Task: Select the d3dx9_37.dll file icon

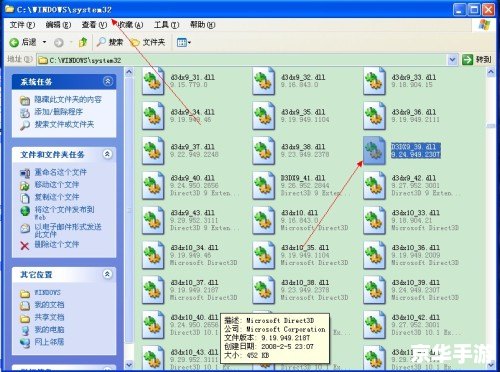Action: (153, 151)
